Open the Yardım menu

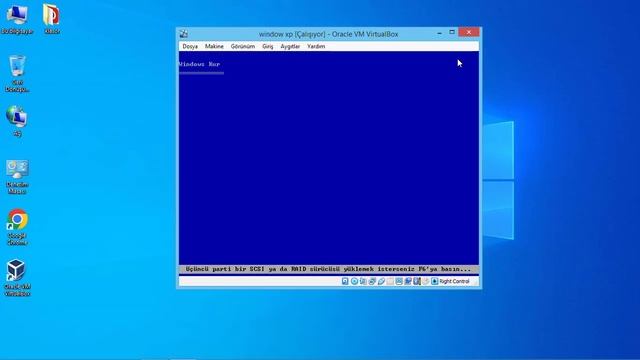316,47
